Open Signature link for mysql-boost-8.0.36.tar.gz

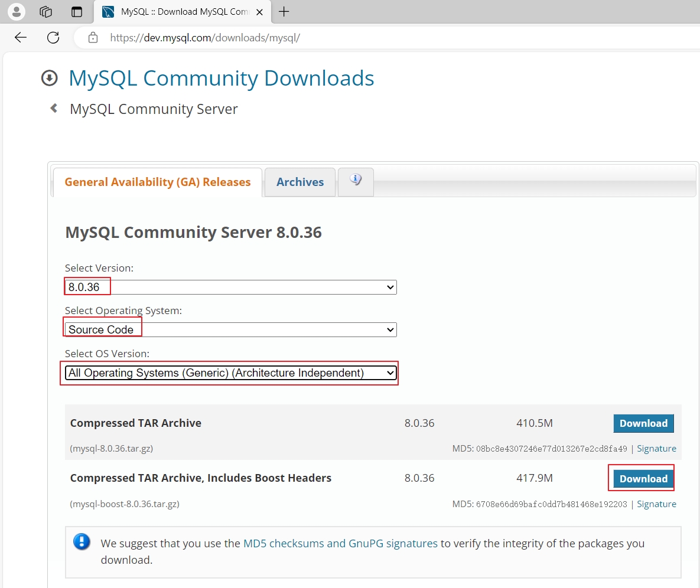(x=656, y=504)
